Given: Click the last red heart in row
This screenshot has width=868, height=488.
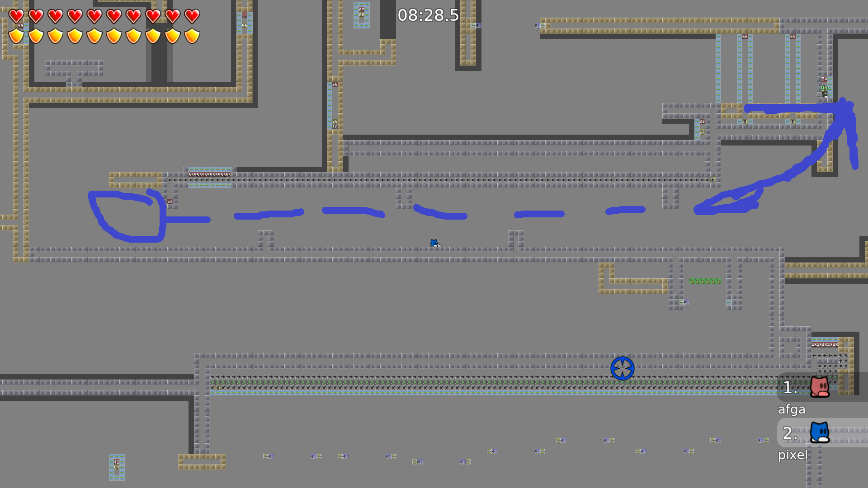Looking at the screenshot, I should (192, 16).
